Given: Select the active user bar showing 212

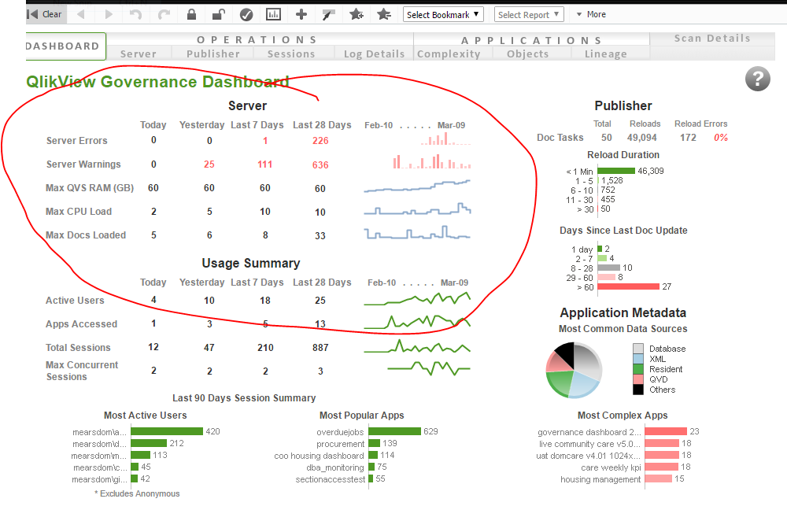Looking at the screenshot, I should click(149, 443).
